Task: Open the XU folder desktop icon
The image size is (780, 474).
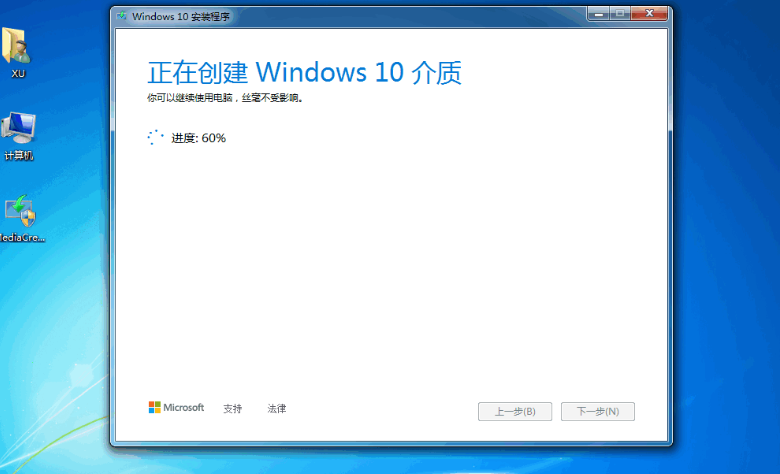Action: coord(17,47)
